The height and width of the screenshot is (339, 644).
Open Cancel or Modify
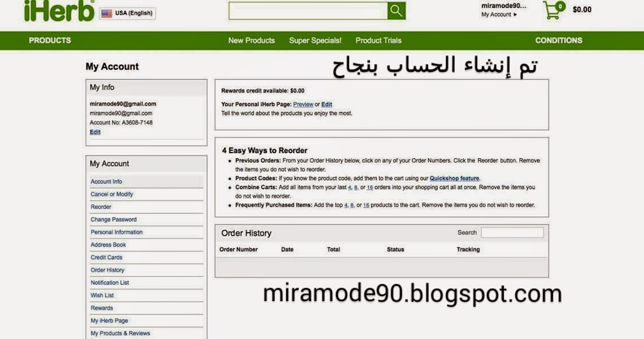[x=112, y=194]
